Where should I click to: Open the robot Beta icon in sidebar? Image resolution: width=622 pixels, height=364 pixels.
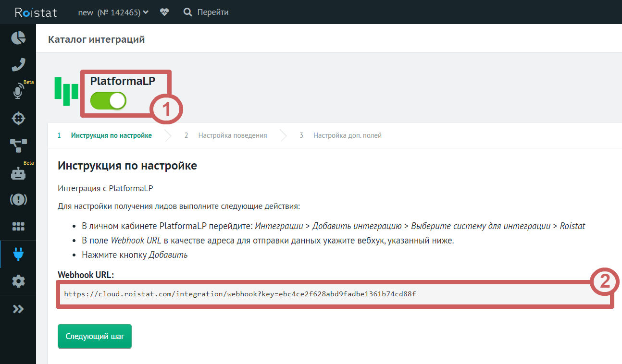click(18, 173)
